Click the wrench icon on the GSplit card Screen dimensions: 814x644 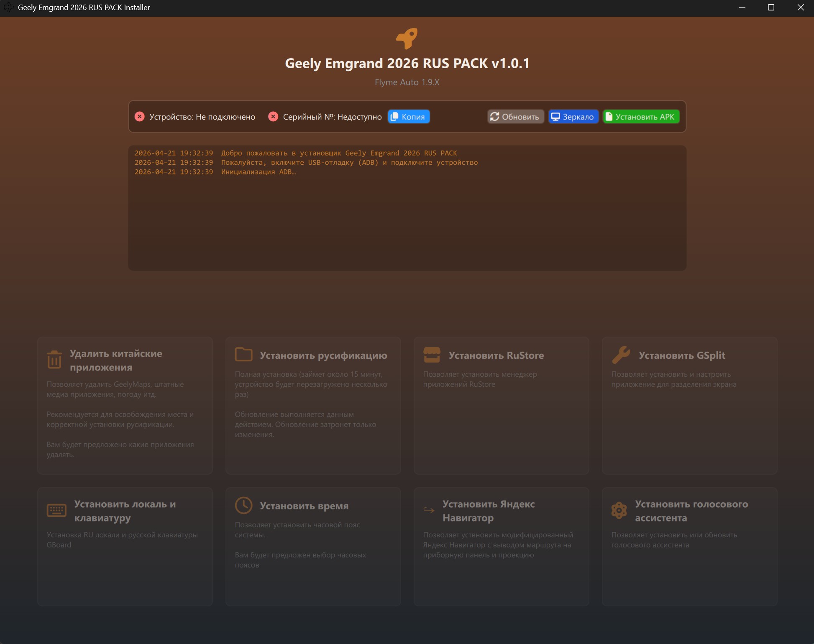tap(621, 355)
